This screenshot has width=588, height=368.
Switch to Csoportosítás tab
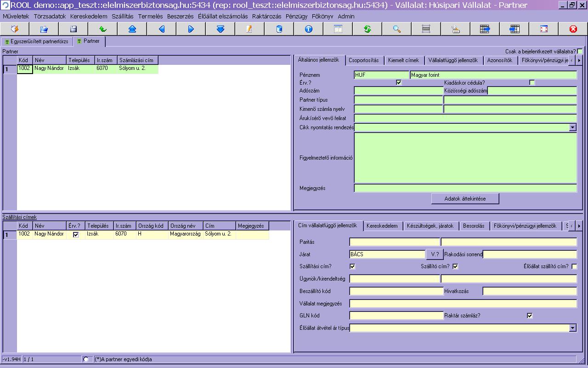tap(364, 60)
